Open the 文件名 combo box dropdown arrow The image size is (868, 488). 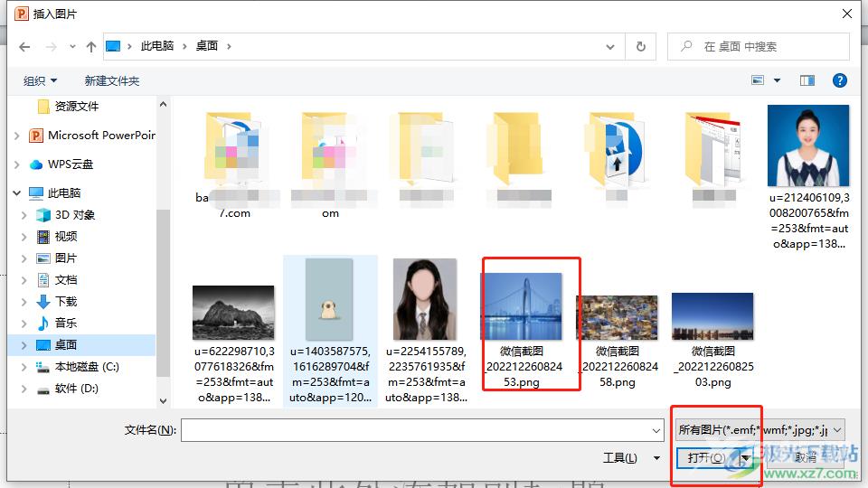656,430
